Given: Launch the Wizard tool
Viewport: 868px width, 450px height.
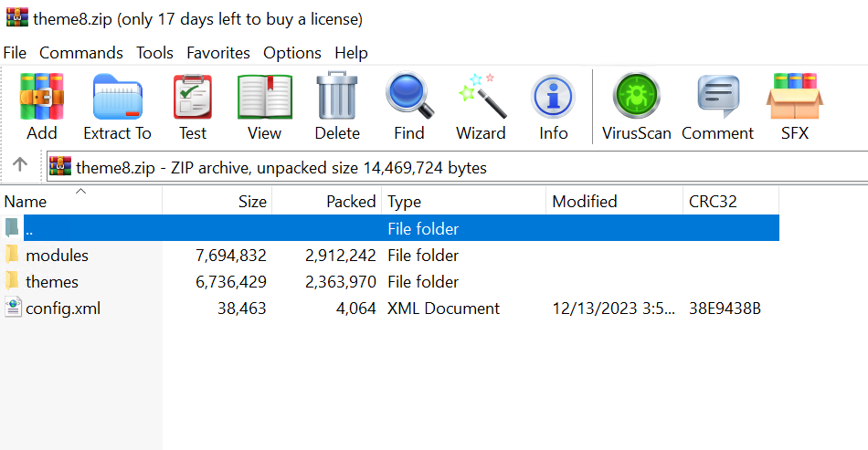Looking at the screenshot, I should 481,106.
